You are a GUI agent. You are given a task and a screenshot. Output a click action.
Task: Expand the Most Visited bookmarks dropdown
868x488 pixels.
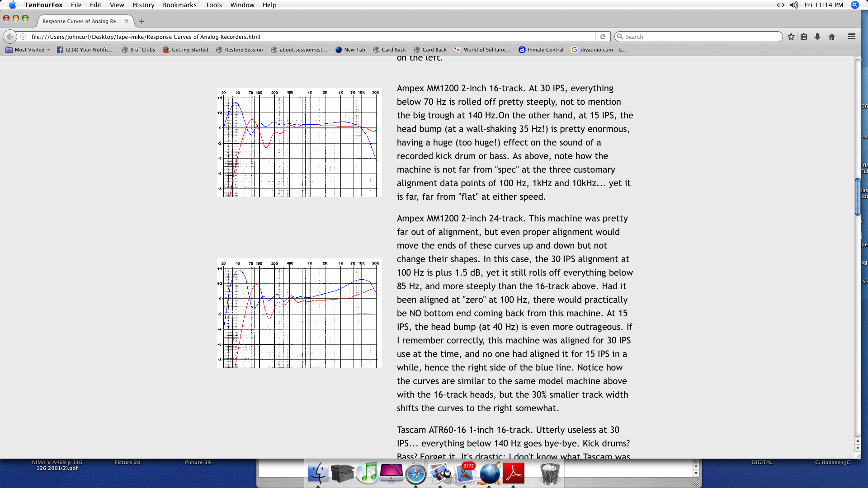[x=28, y=50]
